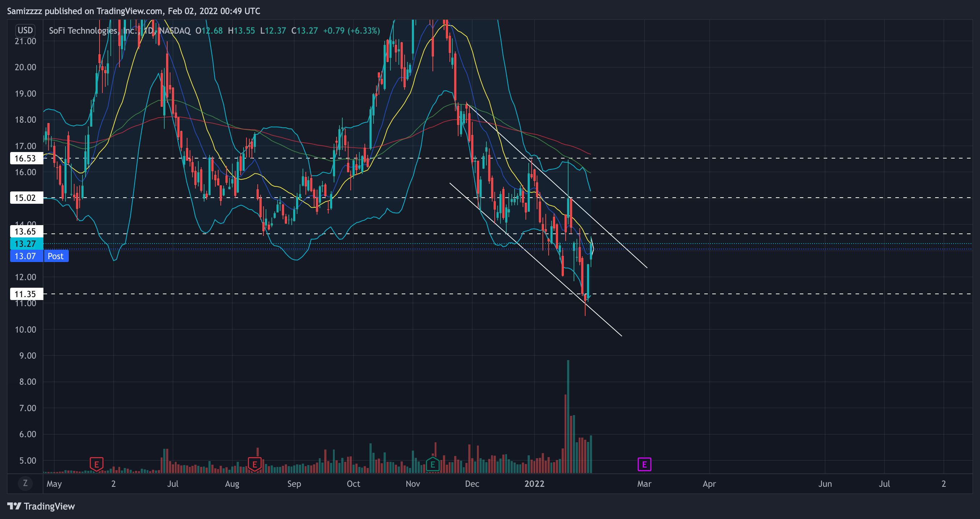Click the close value C13.27 in the legend
The height and width of the screenshot is (519, 980).
point(304,31)
